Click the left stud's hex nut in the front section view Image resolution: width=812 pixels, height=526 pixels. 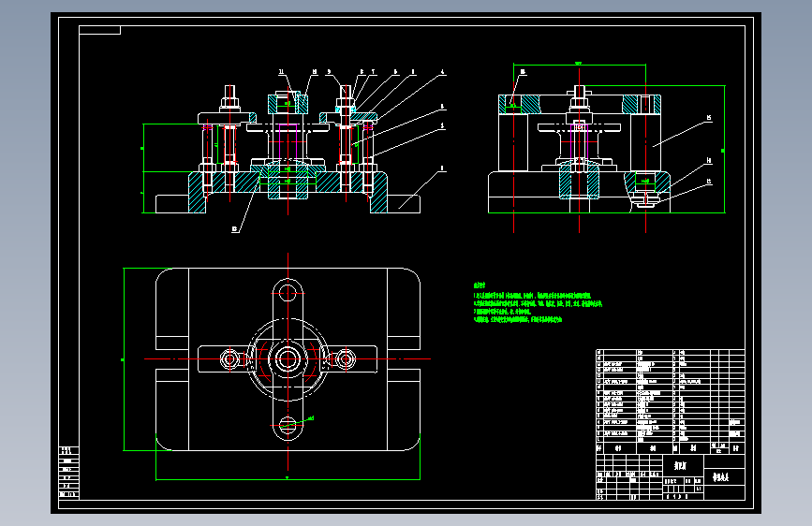coord(230,104)
